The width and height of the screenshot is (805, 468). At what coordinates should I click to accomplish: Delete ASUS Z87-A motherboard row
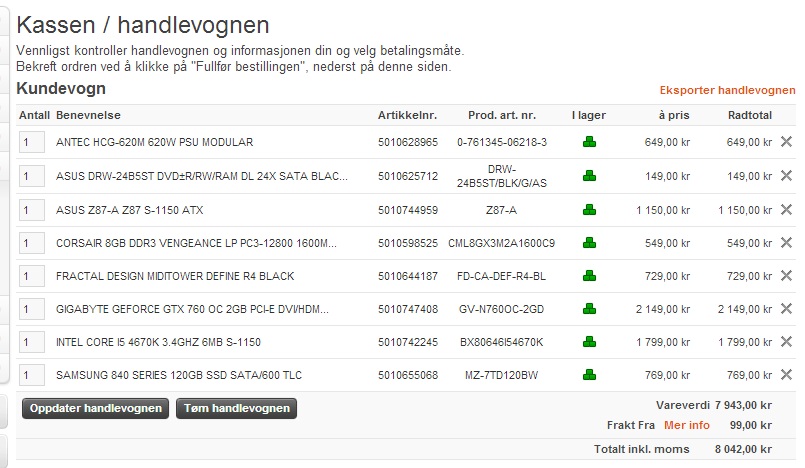point(786,209)
